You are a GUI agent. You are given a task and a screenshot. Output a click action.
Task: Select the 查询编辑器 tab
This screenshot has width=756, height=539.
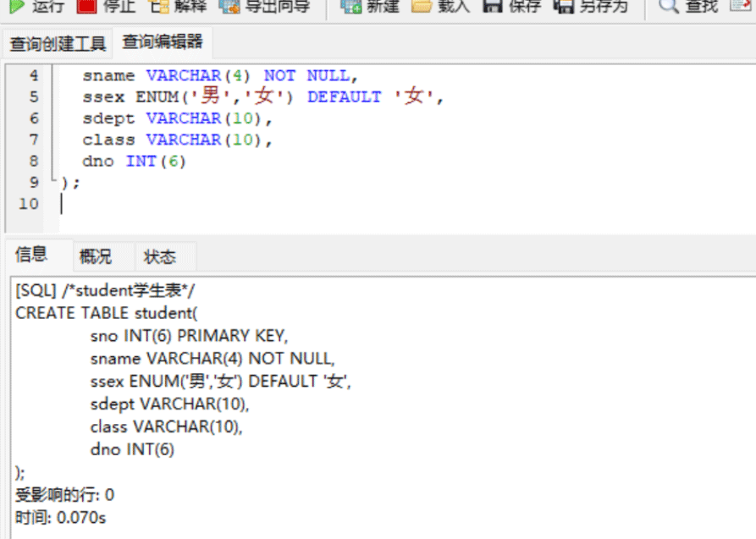point(162,41)
